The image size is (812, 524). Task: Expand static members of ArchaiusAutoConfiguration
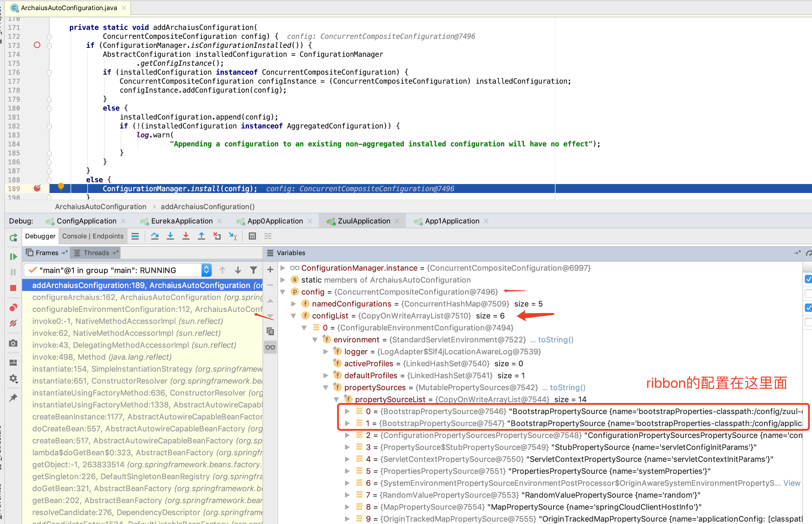pos(283,280)
